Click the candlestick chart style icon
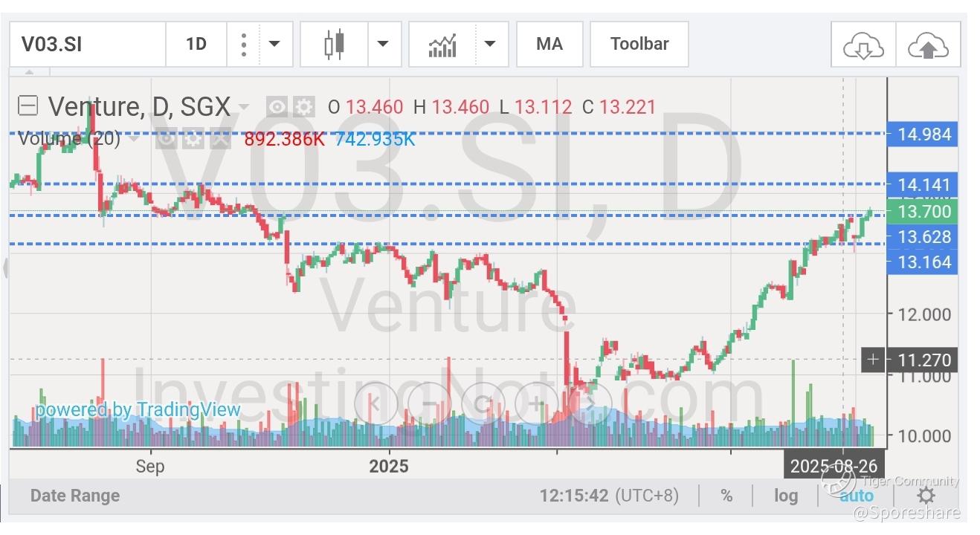 (x=335, y=45)
